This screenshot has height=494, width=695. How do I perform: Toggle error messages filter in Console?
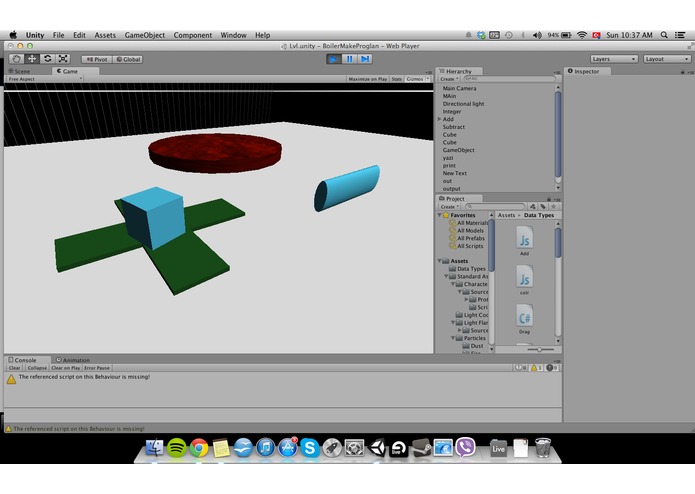[552, 368]
